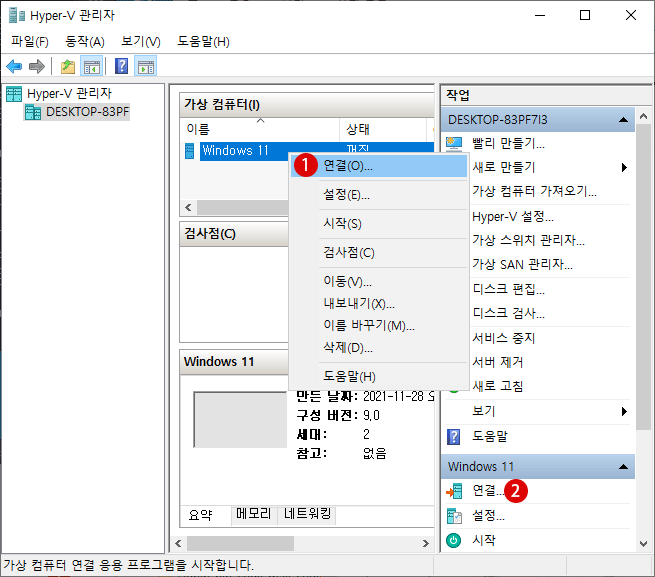Choose 도움말(H) from the context menu
The width and height of the screenshot is (655, 577).
pos(379,376)
